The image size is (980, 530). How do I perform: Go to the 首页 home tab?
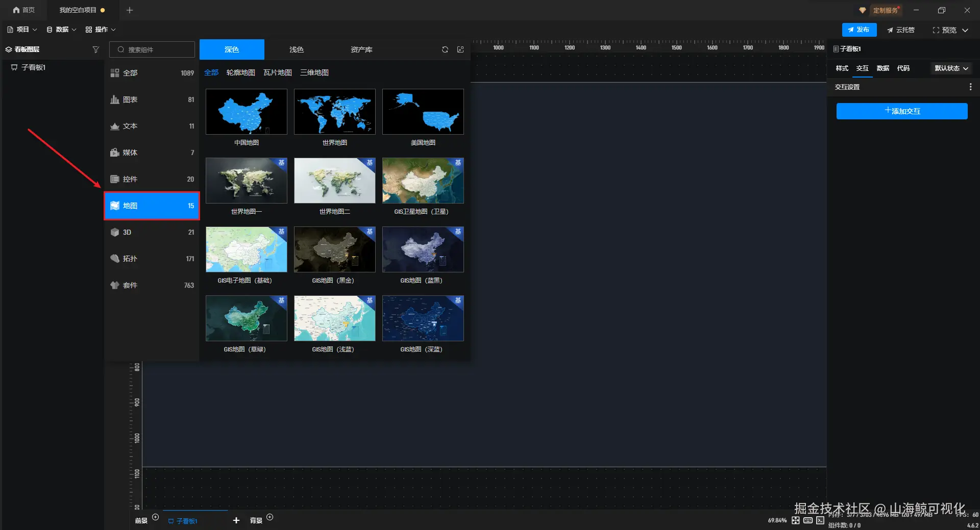[x=24, y=10]
